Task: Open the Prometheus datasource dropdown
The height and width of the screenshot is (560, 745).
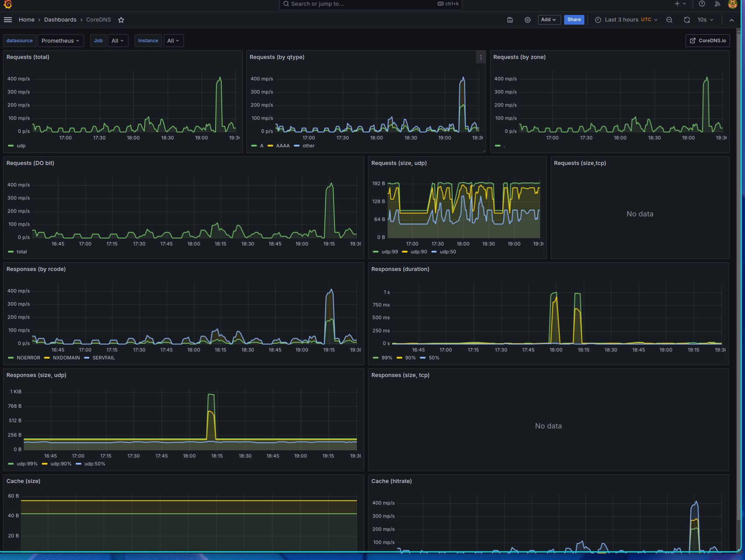Action: tap(61, 40)
